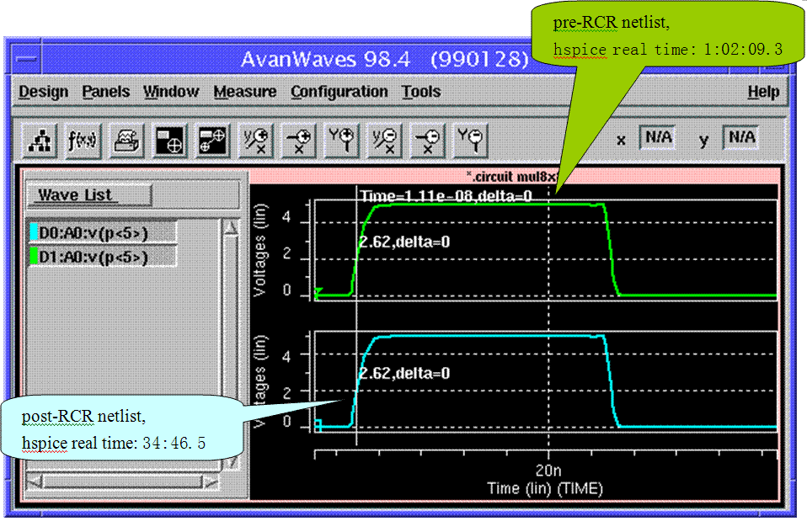Zoom in on X axis only
The image size is (807, 532).
(298, 140)
